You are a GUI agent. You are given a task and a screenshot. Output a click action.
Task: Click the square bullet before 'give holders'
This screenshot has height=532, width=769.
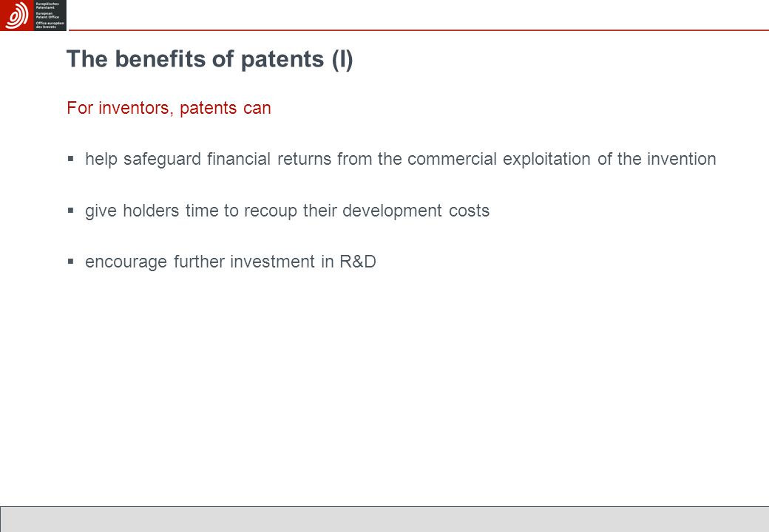coord(71,211)
